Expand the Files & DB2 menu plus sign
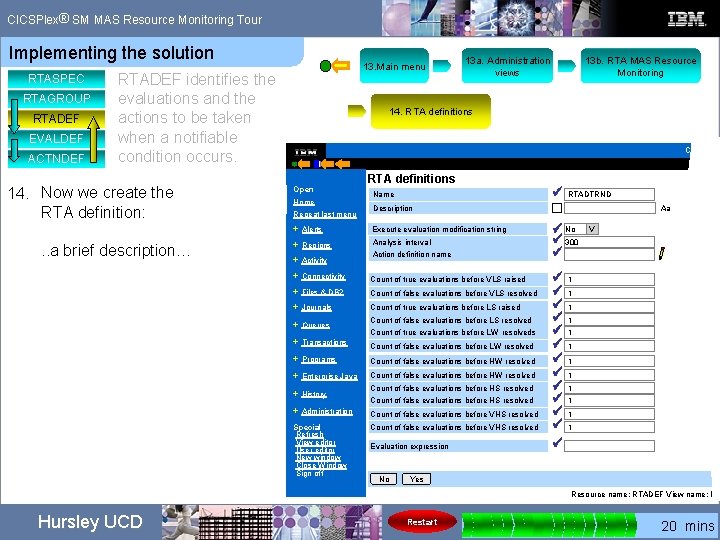Image resolution: width=720 pixels, height=540 pixels. coord(296,291)
